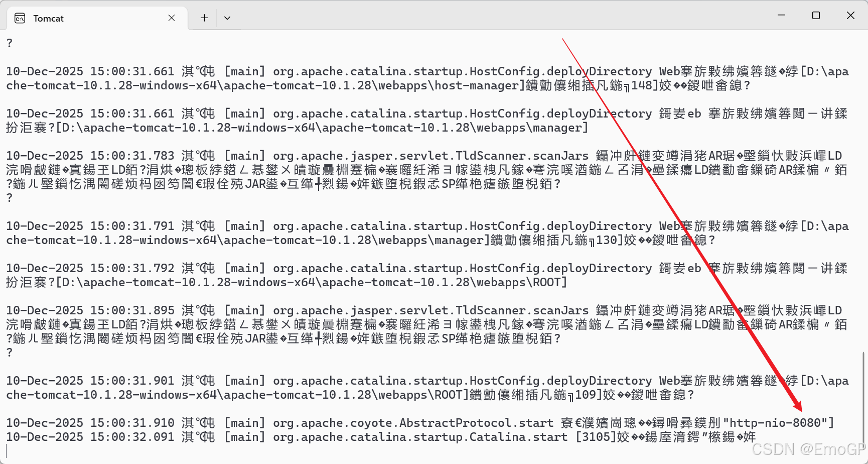
Task: Click the 15:00:31.901 timestamp
Action: point(132,381)
